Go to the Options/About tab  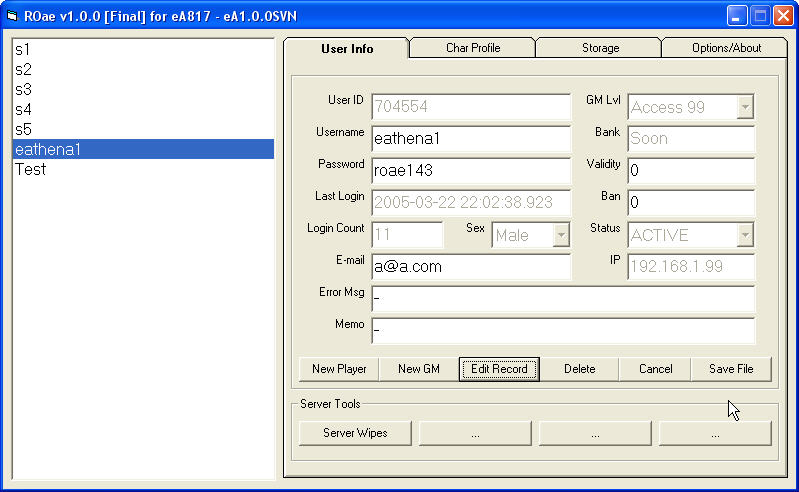tap(725, 48)
